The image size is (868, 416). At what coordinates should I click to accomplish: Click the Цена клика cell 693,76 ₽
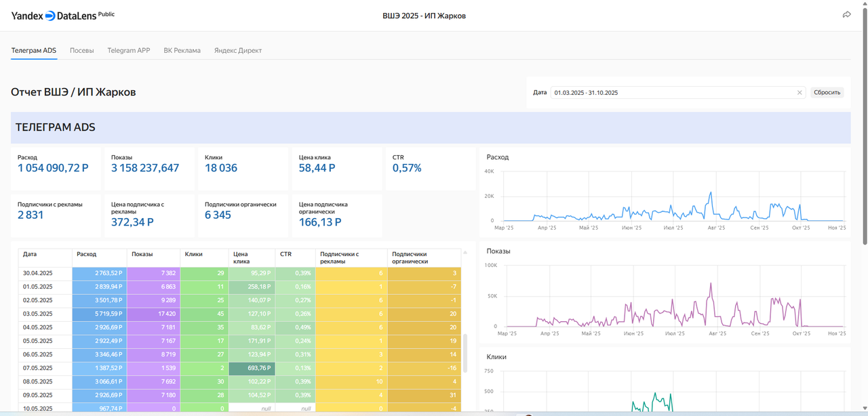click(252, 368)
